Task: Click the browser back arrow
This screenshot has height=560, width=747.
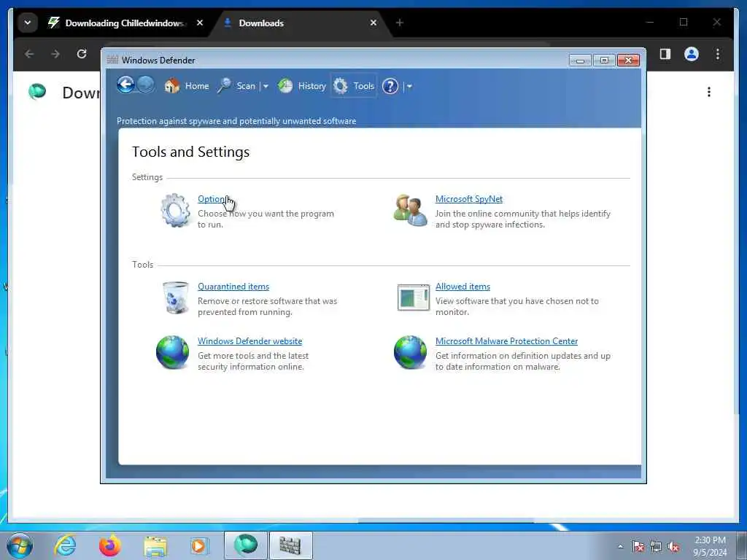Action: point(29,54)
